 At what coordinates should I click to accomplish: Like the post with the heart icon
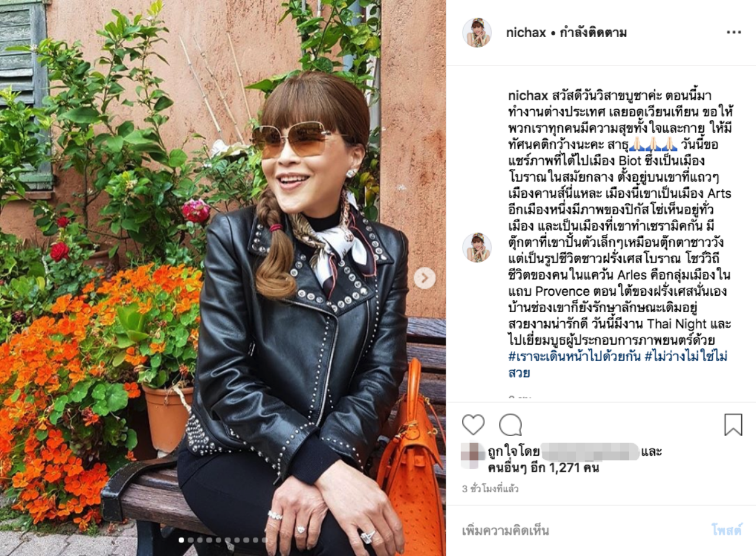click(x=473, y=425)
